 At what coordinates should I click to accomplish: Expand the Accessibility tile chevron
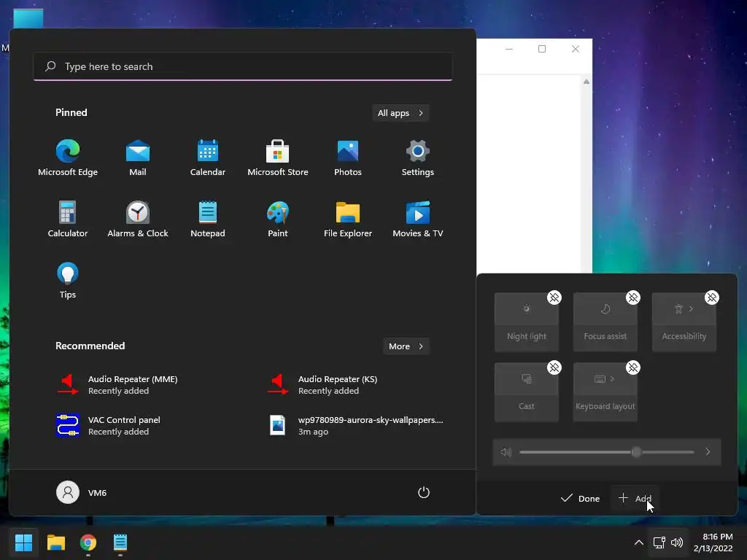click(692, 309)
